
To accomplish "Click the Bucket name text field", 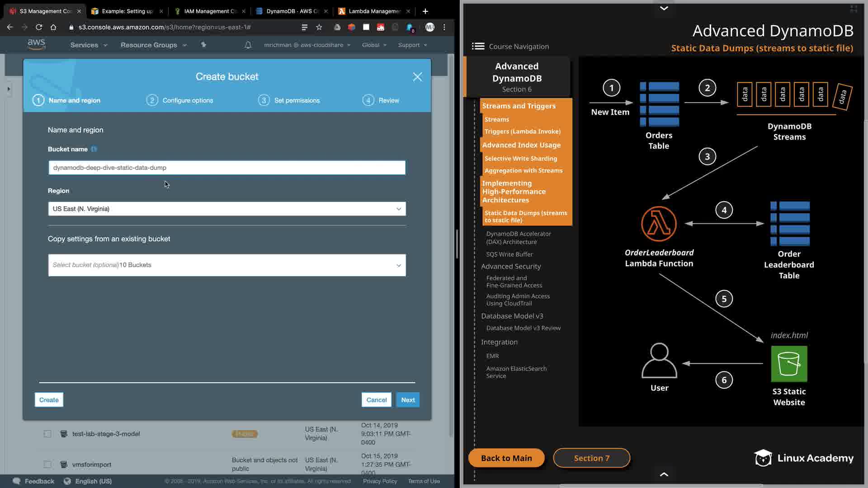I will tap(227, 168).
